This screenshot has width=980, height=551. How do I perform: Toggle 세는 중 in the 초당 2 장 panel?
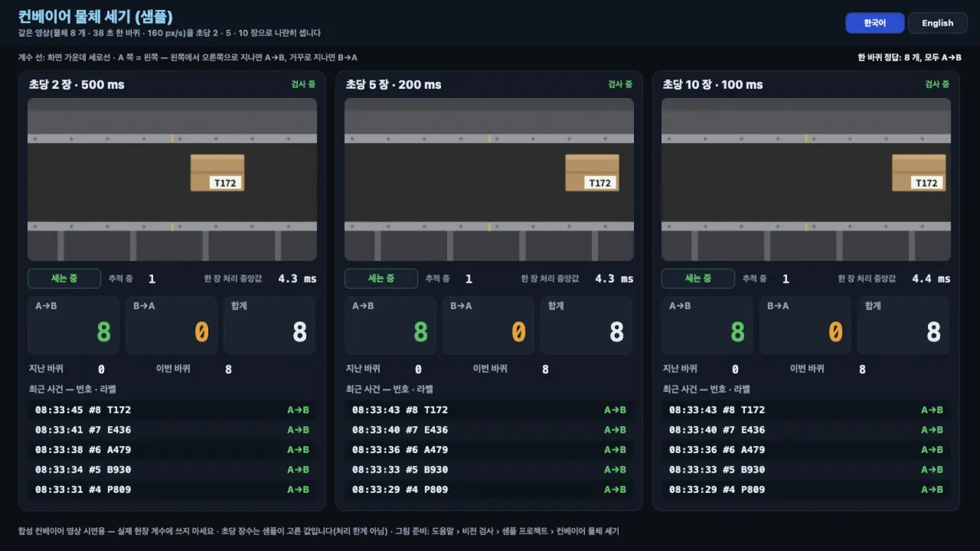click(x=64, y=279)
